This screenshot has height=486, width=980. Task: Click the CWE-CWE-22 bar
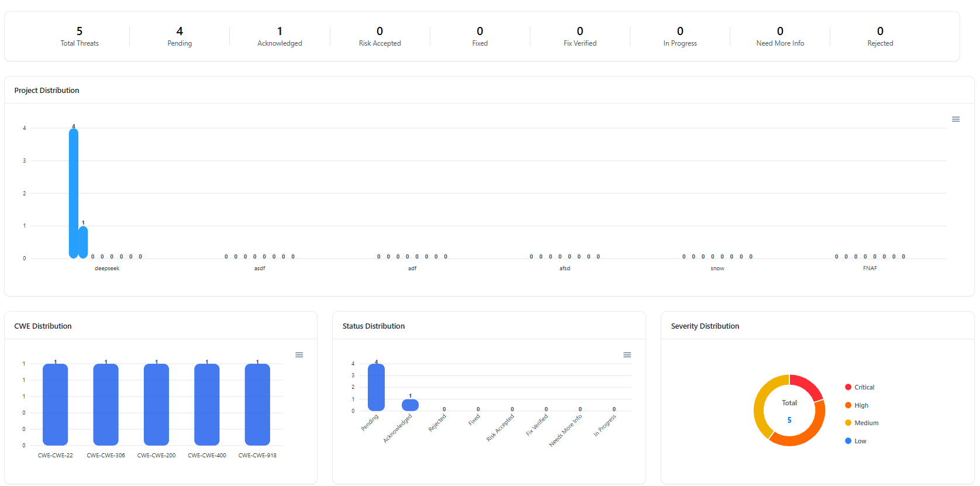point(56,405)
